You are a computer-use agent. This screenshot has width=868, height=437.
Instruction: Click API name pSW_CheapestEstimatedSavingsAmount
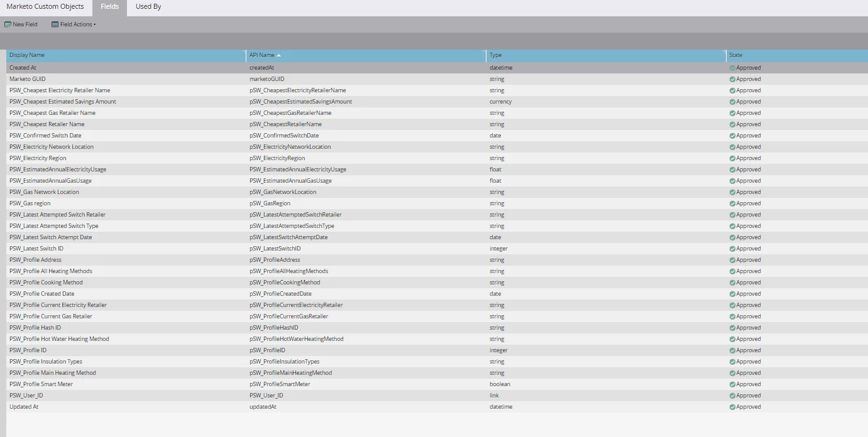click(x=300, y=102)
